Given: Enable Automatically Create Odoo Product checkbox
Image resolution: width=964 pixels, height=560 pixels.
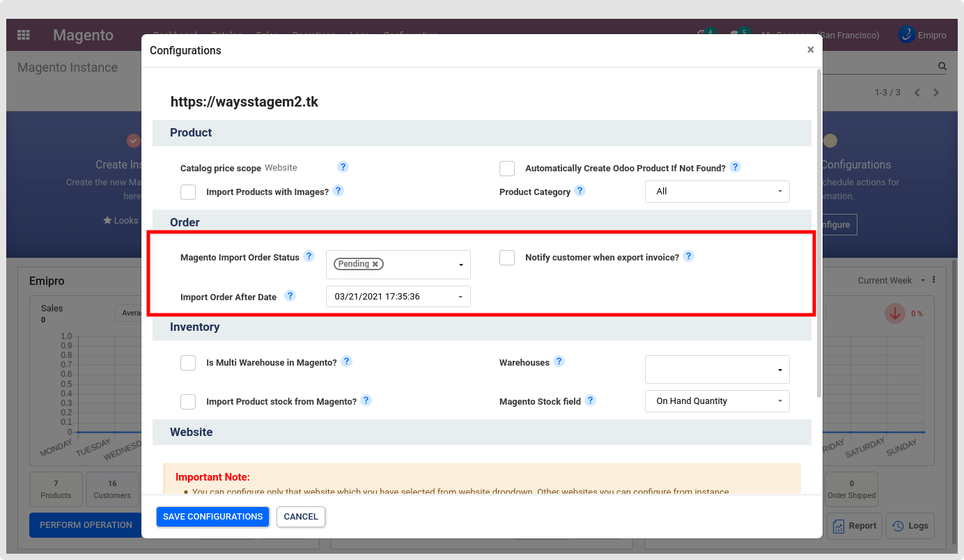Looking at the screenshot, I should 507,169.
